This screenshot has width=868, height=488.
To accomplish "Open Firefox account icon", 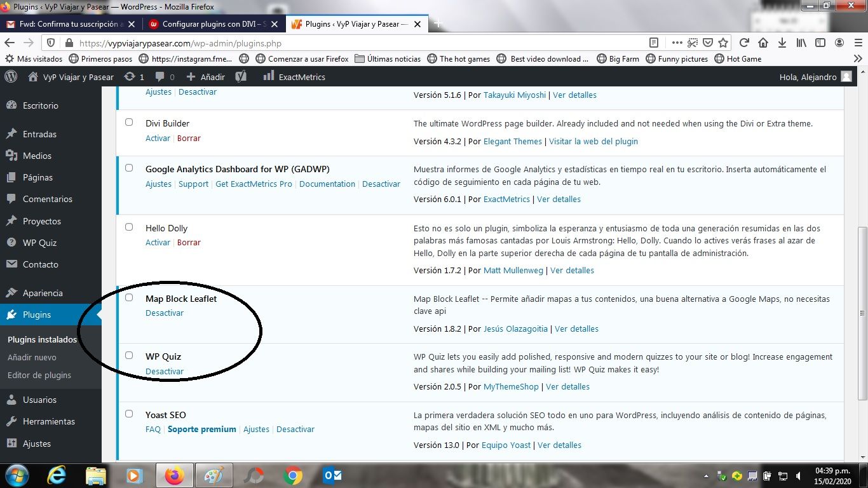I will click(839, 43).
